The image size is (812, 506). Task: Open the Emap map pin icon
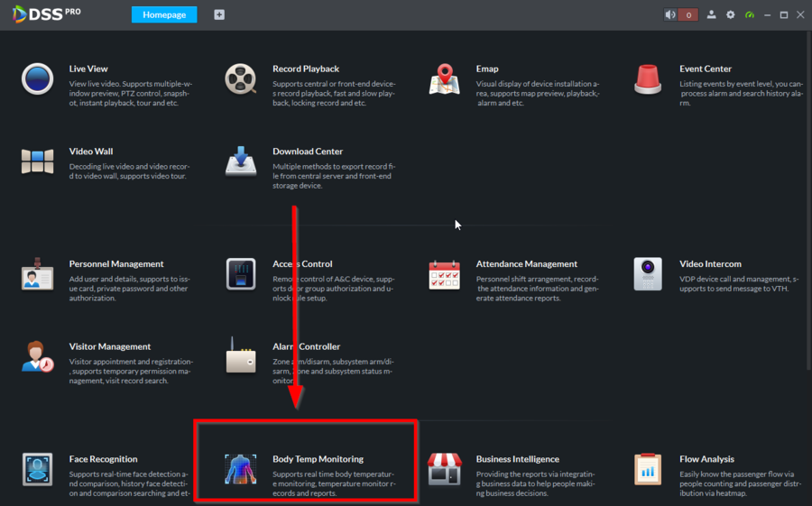(x=444, y=79)
